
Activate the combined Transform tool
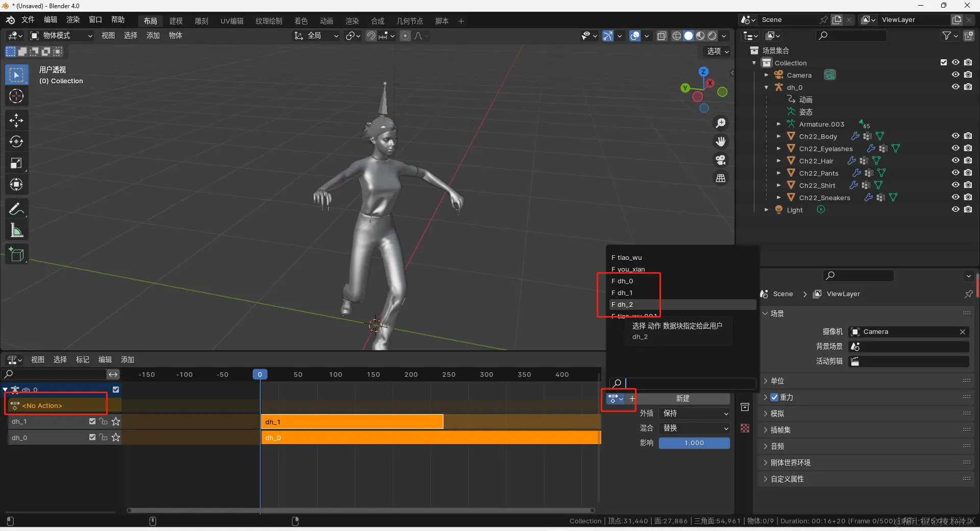pyautogui.click(x=16, y=184)
